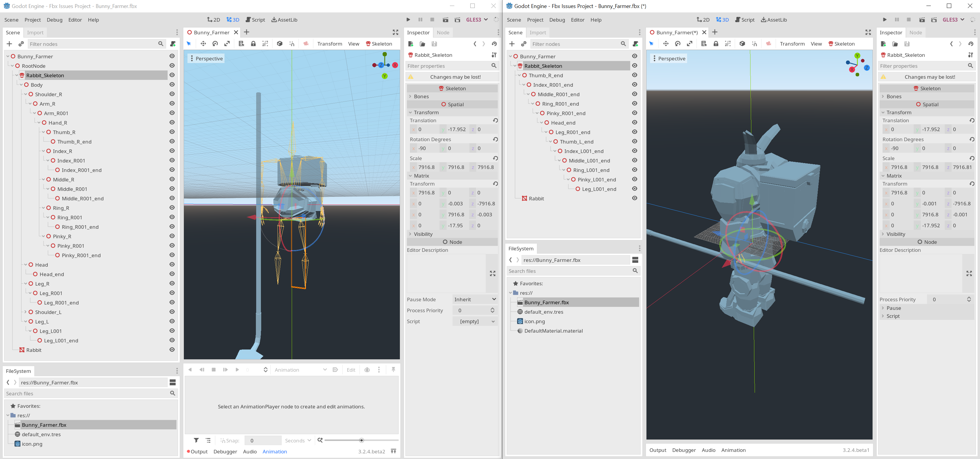Open the AssetLib from the top toolbar

(x=284, y=20)
